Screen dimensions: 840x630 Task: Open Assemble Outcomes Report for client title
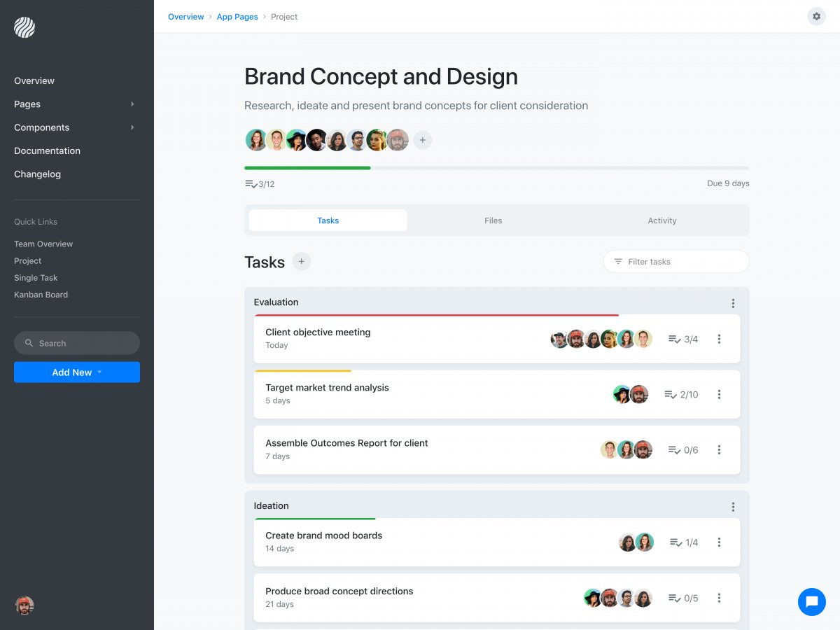pyautogui.click(x=346, y=443)
